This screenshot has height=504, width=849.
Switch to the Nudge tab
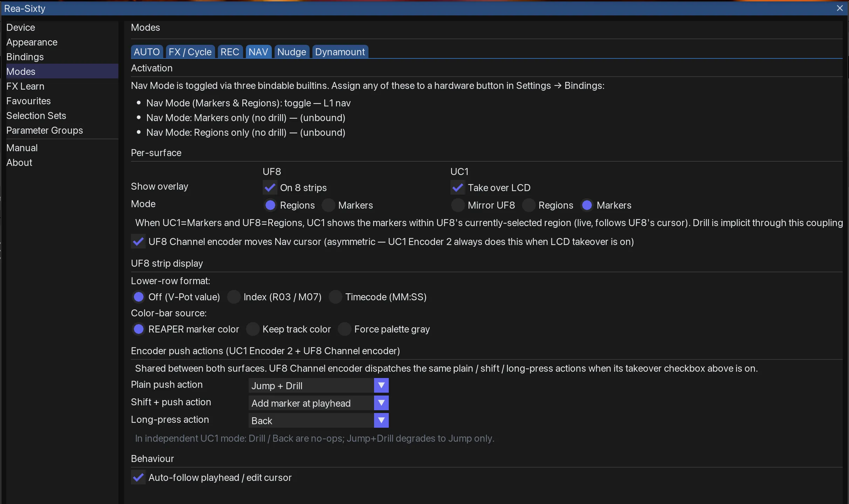pyautogui.click(x=292, y=52)
